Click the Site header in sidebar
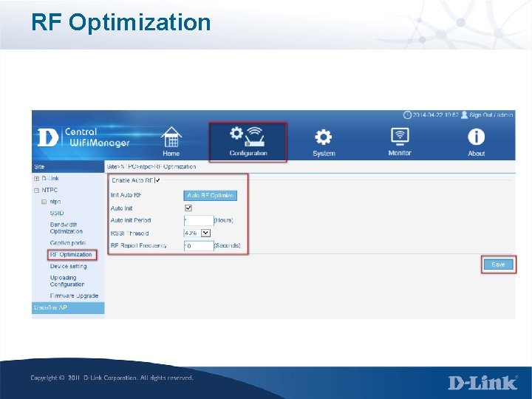This screenshot has width=532, height=399. pos(68,166)
